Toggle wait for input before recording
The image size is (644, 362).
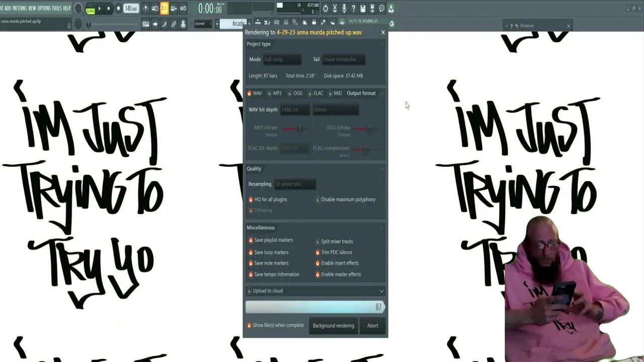point(155,9)
